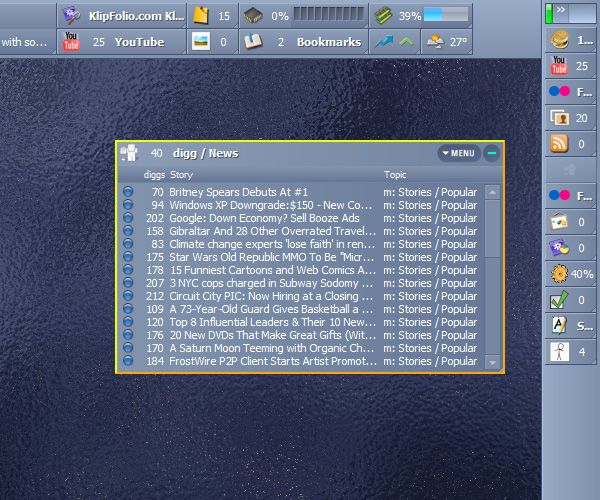
Task: Open the sticky notes klip showing 15
Action: [201, 16]
